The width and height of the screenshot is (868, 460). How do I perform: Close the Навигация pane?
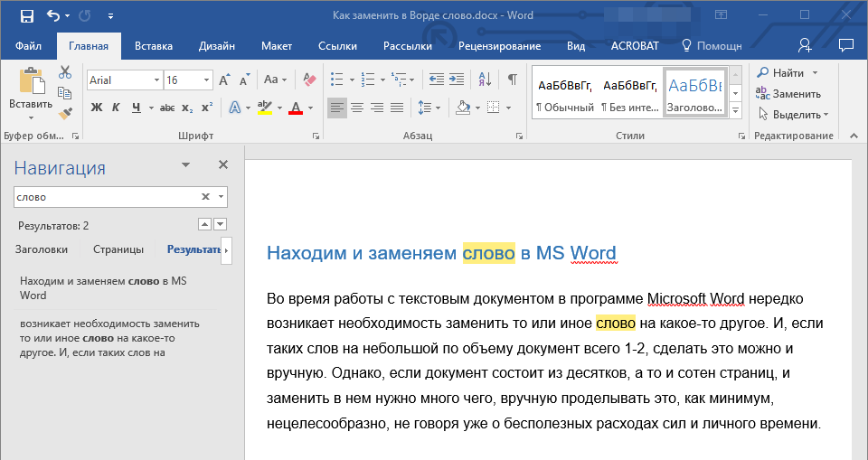pyautogui.click(x=223, y=164)
